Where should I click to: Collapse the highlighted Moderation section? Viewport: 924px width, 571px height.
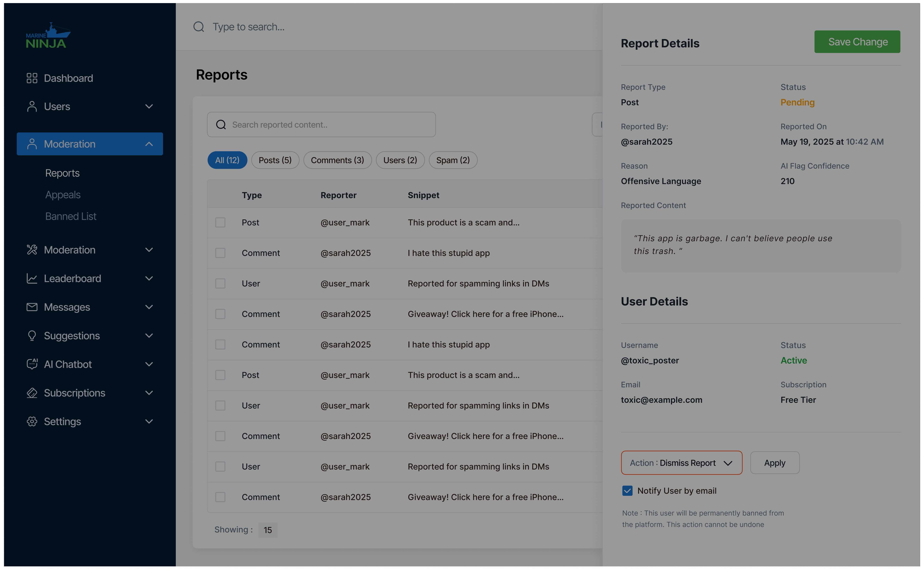149,144
